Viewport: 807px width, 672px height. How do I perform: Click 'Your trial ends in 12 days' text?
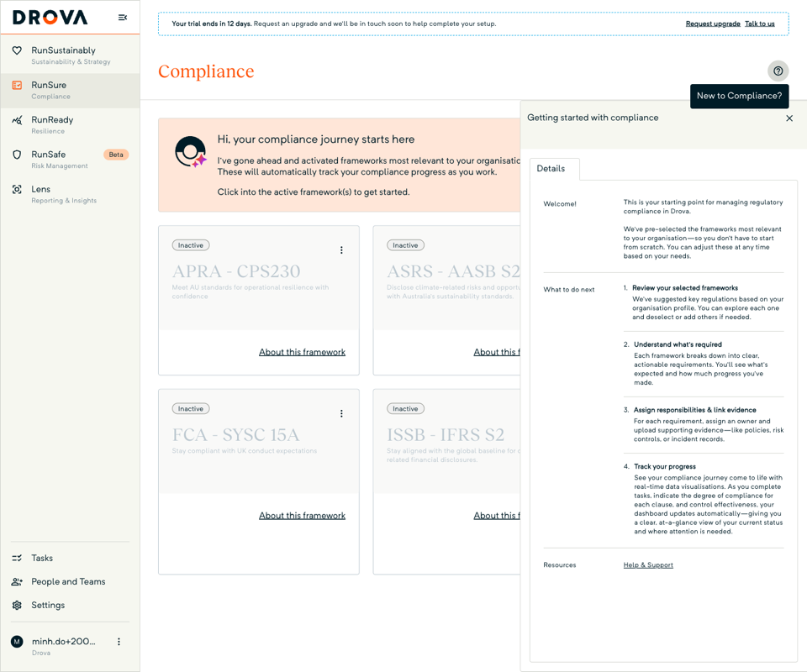pyautogui.click(x=212, y=24)
